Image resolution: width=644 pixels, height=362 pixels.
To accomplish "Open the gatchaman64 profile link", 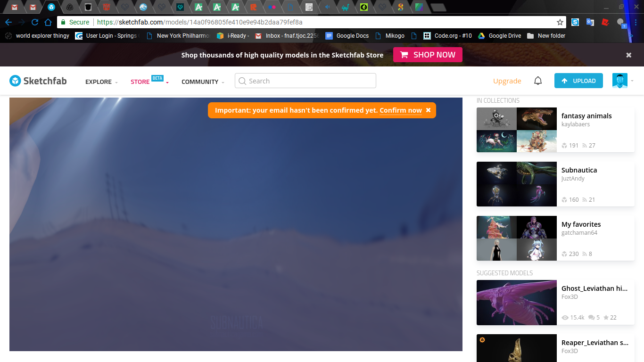I will [x=579, y=233].
